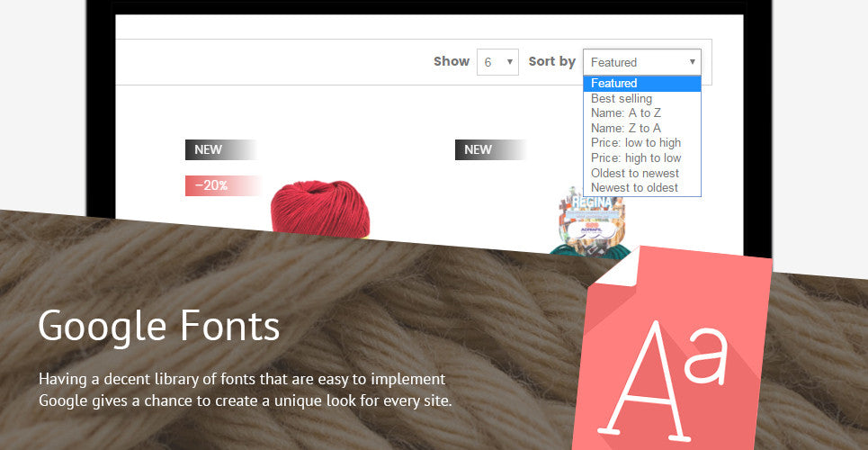Image resolution: width=868 pixels, height=450 pixels.
Task: Select Featured in the sort list
Action: [641, 83]
